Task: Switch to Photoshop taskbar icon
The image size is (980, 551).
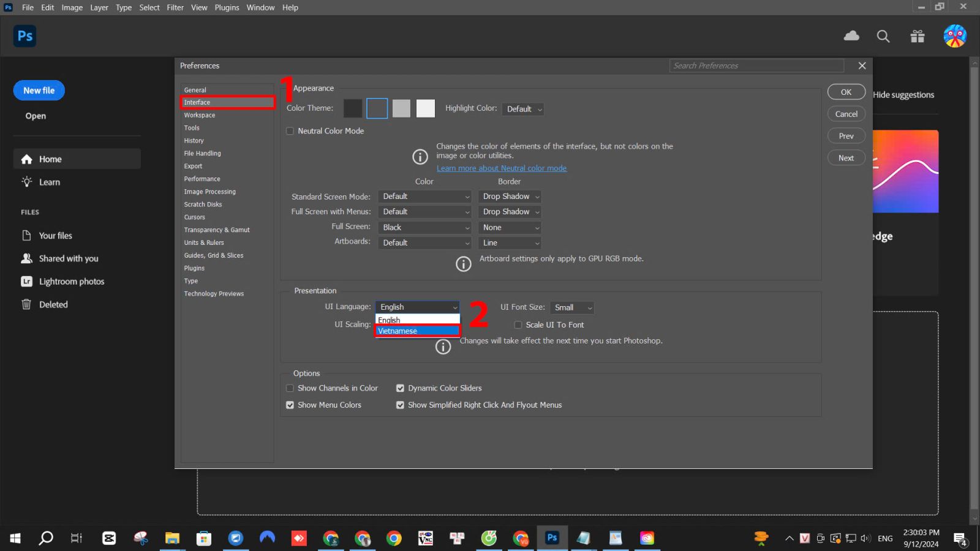Action: click(552, 538)
